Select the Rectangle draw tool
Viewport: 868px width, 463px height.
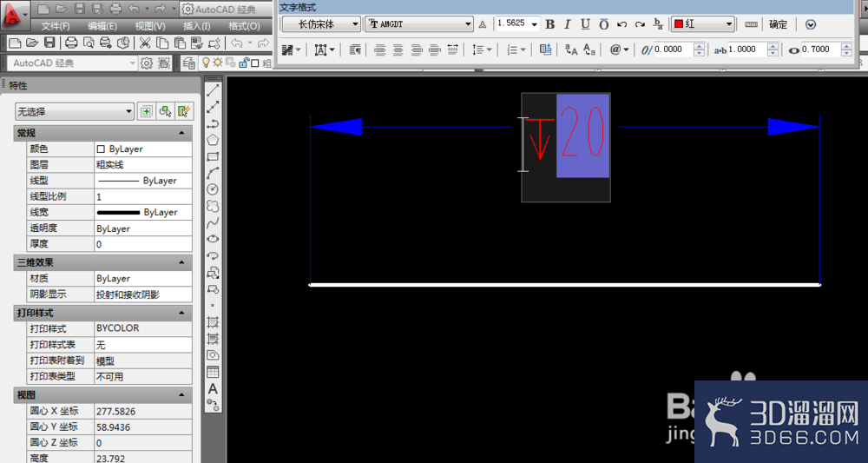(214, 156)
